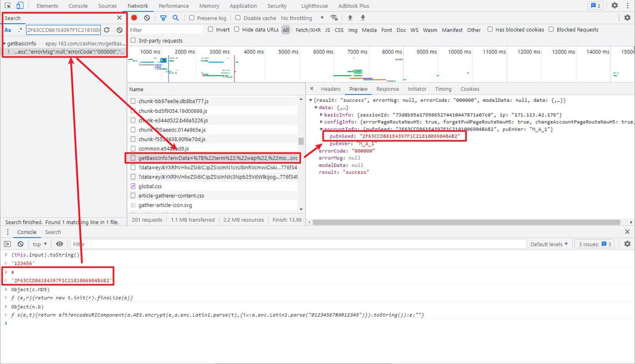Select the All filter type
Screen dimensions: 635x364
[286, 30]
